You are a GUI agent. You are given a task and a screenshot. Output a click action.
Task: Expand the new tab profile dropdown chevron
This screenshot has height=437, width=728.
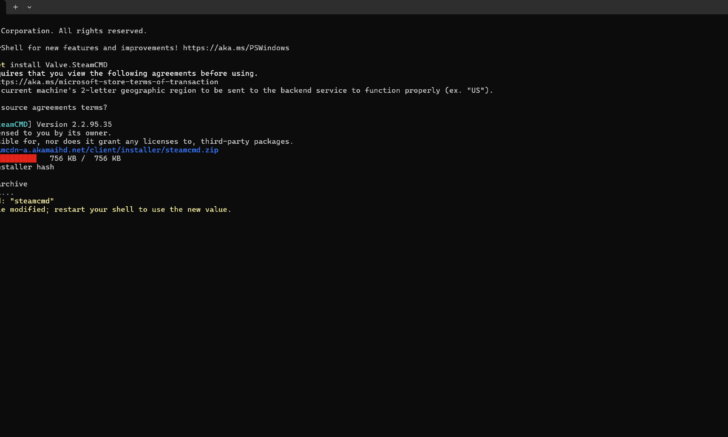point(29,7)
